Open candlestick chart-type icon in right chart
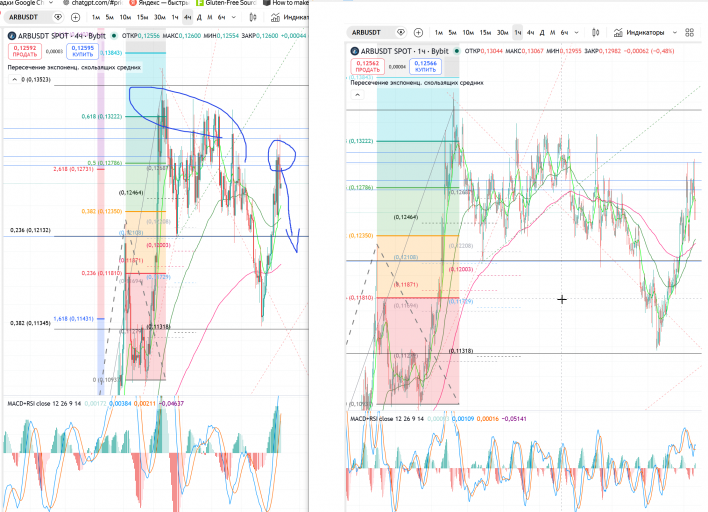The image size is (708, 512). click(596, 33)
